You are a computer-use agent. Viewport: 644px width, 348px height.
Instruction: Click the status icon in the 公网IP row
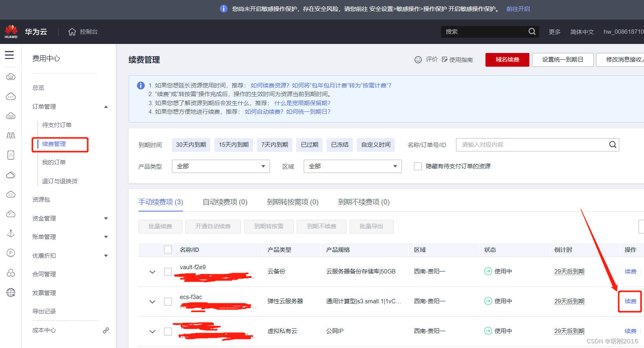click(488, 331)
